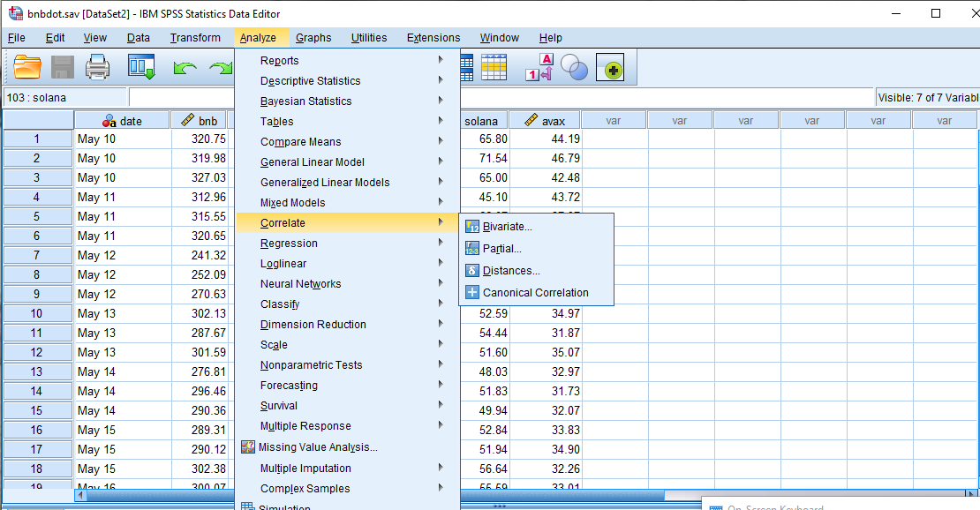Open the Graphs menu
980x510 pixels.
click(313, 37)
